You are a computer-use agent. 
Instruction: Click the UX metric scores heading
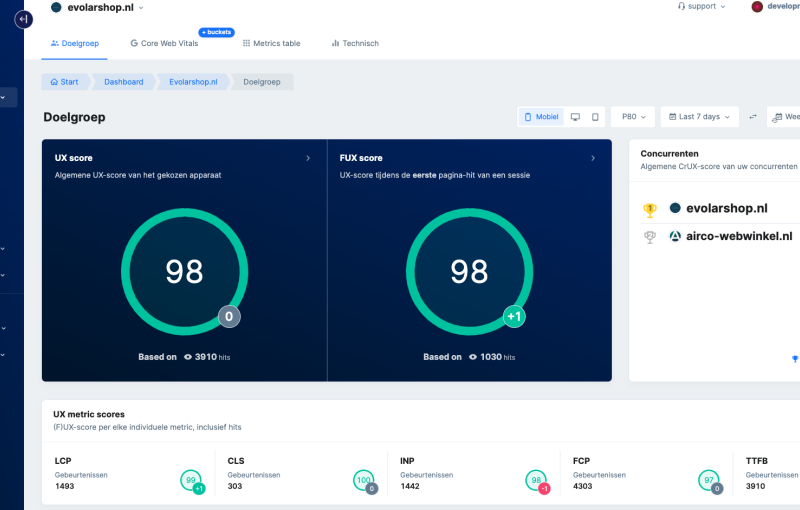[x=89, y=414]
